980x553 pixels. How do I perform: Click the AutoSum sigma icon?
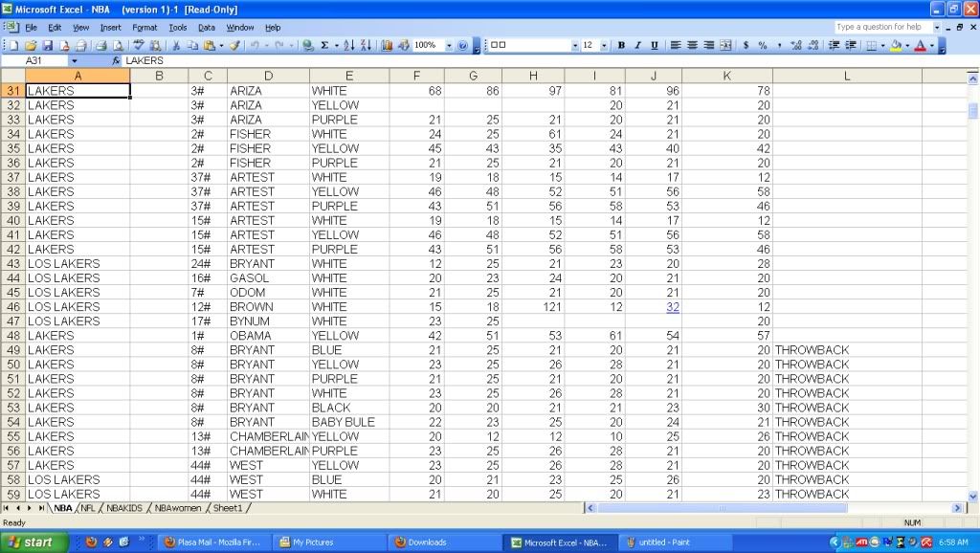click(x=324, y=46)
